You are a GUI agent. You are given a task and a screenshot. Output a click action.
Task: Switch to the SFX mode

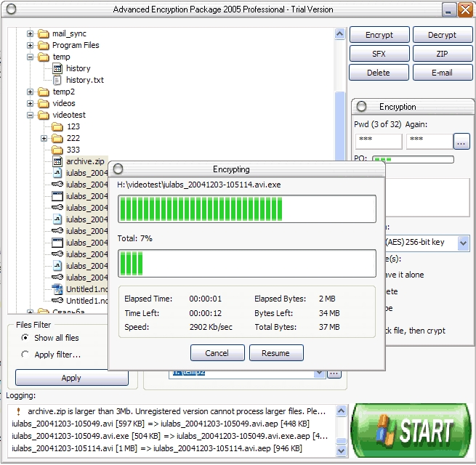tap(379, 54)
